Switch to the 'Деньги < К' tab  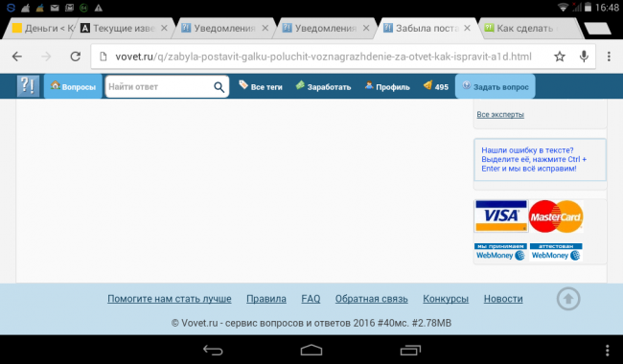pyautogui.click(x=42, y=28)
